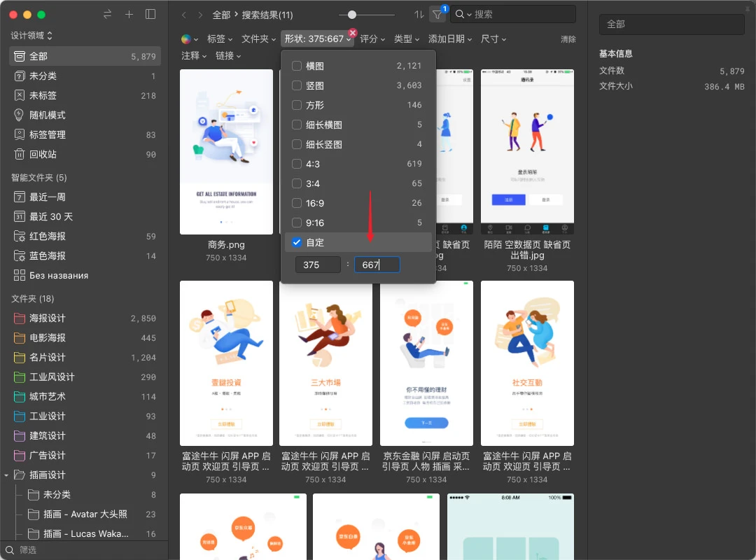Select the 海报设计 folder
This screenshot has height=560, width=756.
point(47,318)
